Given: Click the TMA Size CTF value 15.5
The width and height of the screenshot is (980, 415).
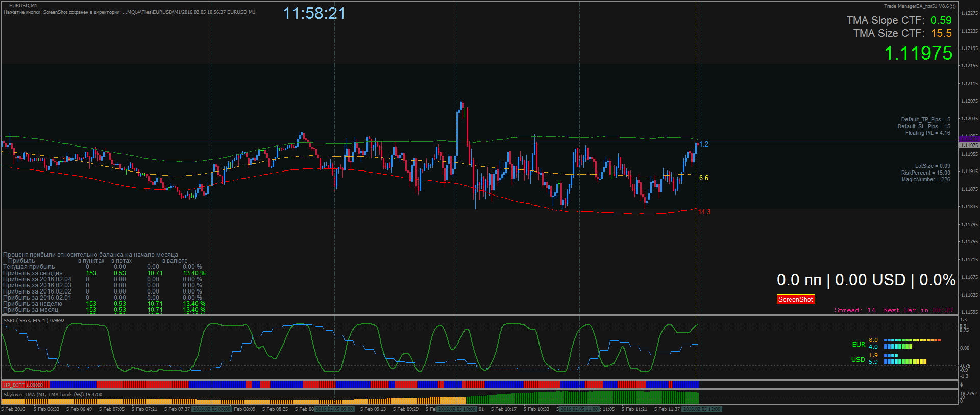Looking at the screenshot, I should click(x=942, y=33).
